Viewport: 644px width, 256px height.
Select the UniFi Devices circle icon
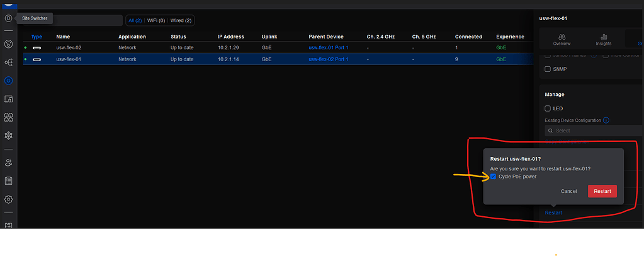[8, 81]
